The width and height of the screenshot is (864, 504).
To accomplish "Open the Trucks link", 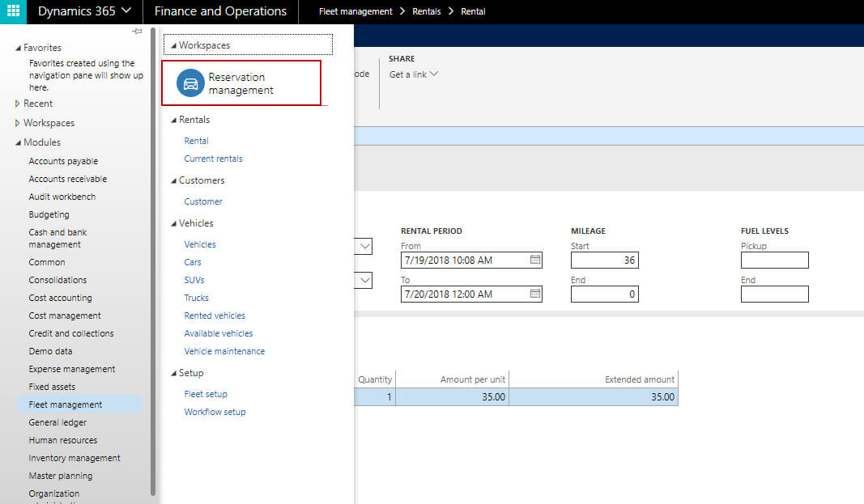I will click(x=196, y=298).
